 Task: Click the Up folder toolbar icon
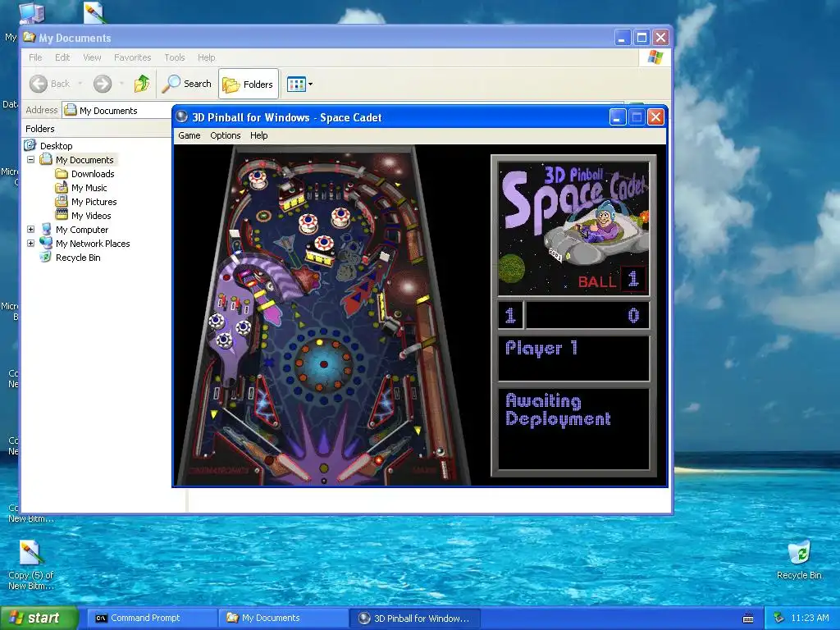(x=142, y=84)
